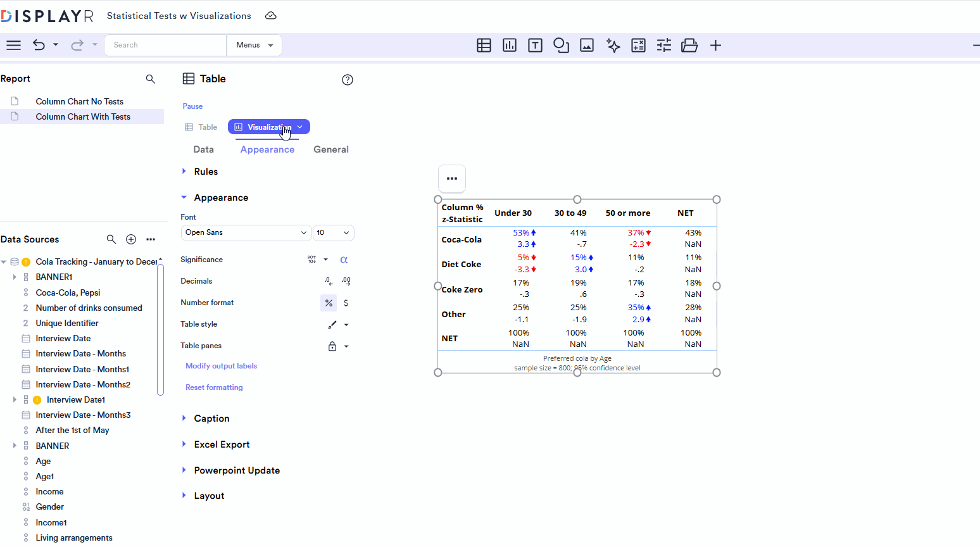The image size is (980, 547).
Task: Open the data folder toolbar icon
Action: tap(689, 45)
